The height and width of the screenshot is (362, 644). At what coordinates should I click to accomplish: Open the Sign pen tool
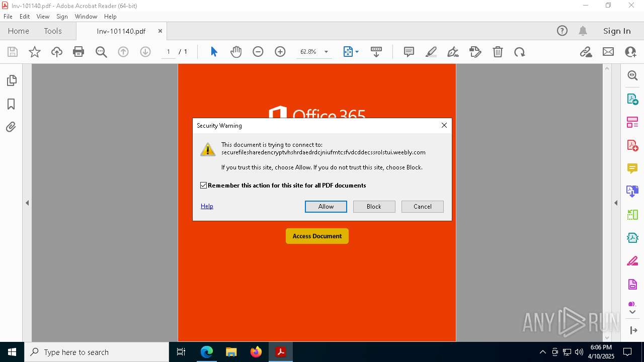(x=453, y=52)
